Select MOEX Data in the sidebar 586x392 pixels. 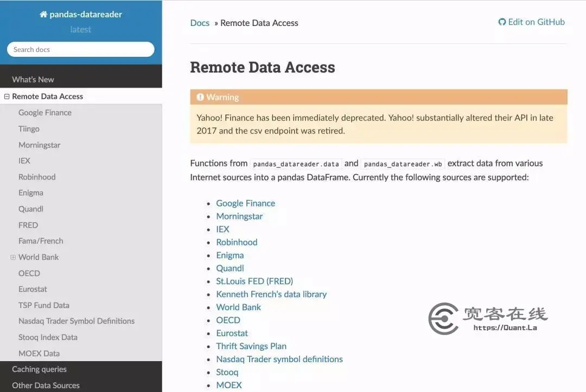pyautogui.click(x=39, y=354)
